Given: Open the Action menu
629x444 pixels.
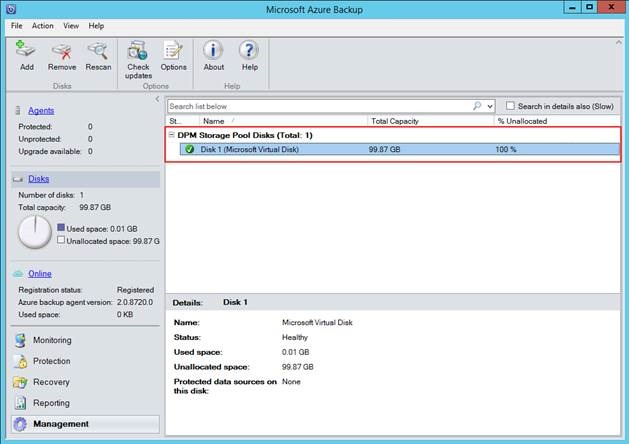Looking at the screenshot, I should point(42,25).
